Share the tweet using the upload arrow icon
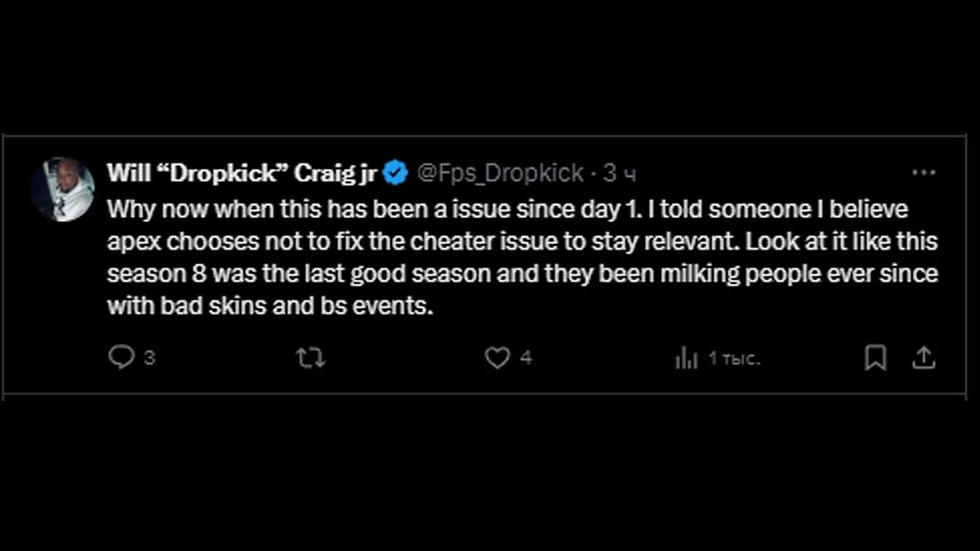Image resolution: width=980 pixels, height=551 pixels. (923, 358)
